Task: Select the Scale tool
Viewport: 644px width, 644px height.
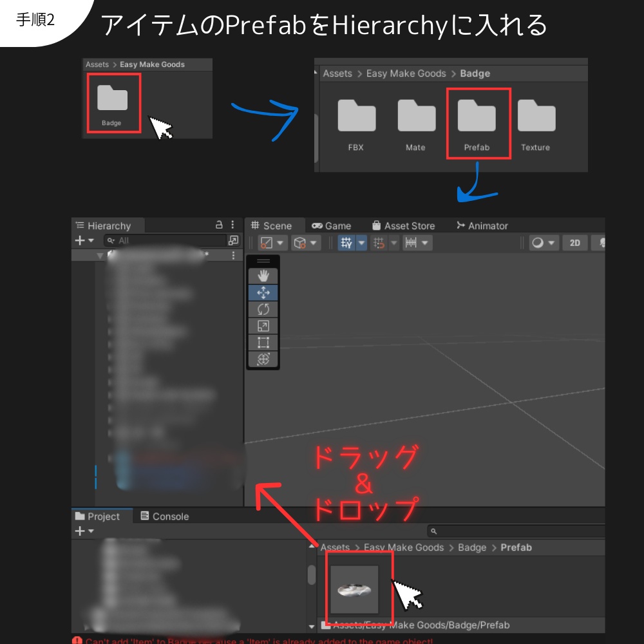Action: pos(264,325)
